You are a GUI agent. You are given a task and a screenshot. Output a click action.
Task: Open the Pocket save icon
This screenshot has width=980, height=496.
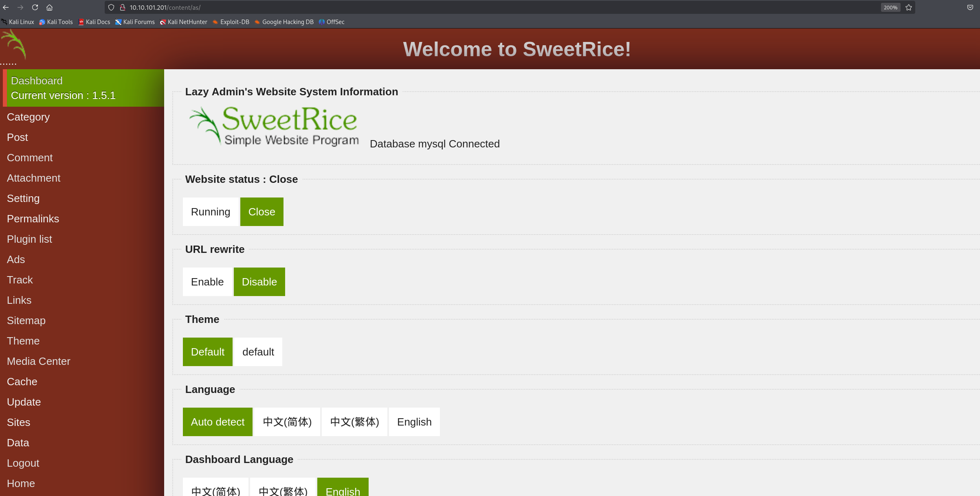970,7
